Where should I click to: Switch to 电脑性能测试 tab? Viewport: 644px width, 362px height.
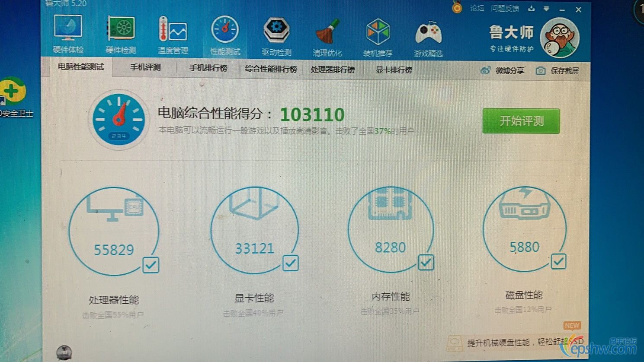(x=81, y=67)
